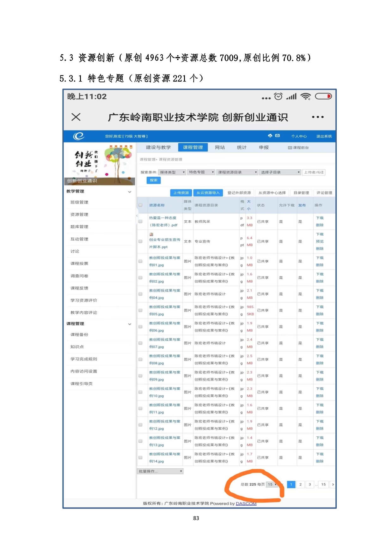Open 班级管理 in the sidebar
The width and height of the screenshot is (392, 554).
point(79,202)
